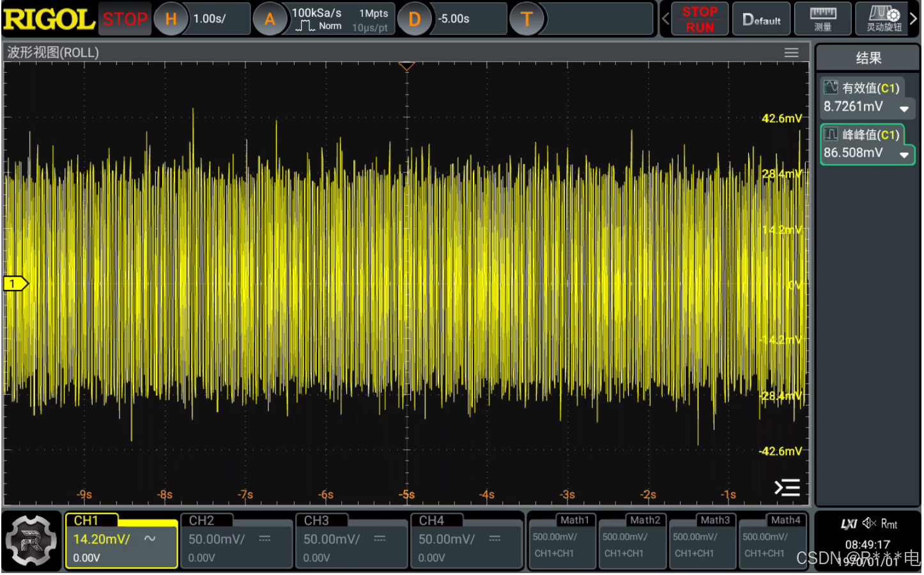The height and width of the screenshot is (575, 924).
Task: Click the Default button
Action: point(761,19)
